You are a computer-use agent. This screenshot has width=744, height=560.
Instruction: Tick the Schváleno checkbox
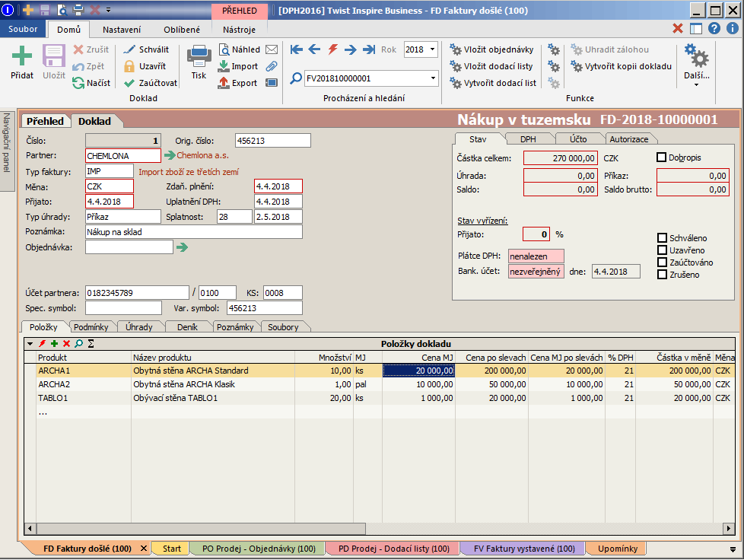[662, 238]
